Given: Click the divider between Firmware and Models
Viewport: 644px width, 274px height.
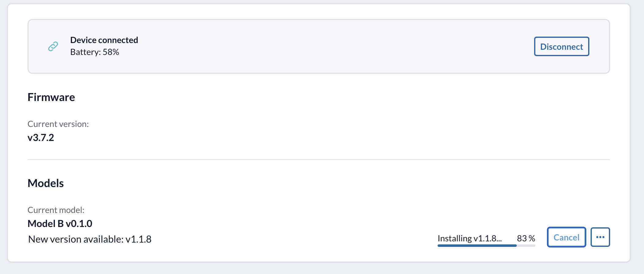Looking at the screenshot, I should 319,160.
